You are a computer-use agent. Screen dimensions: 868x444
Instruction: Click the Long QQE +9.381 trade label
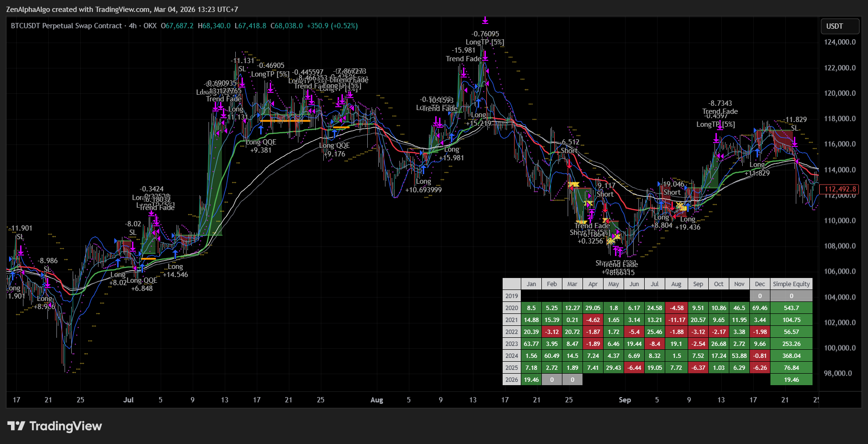pyautogui.click(x=261, y=146)
